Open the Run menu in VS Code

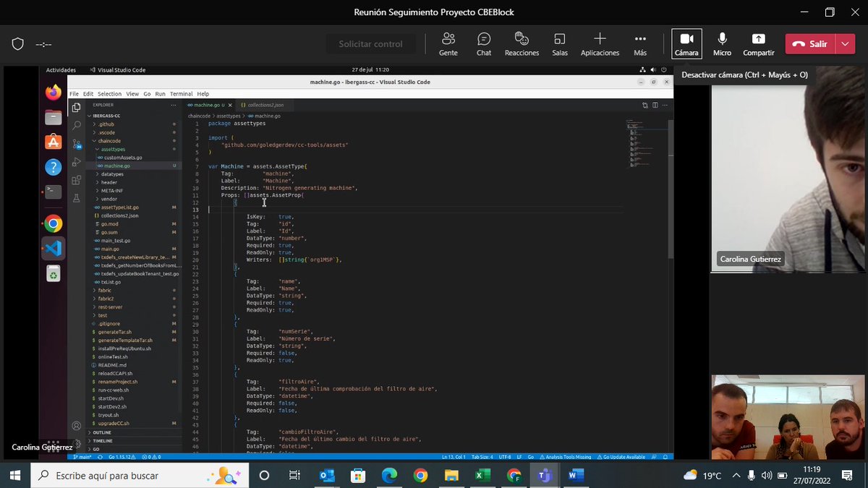pyautogui.click(x=160, y=94)
